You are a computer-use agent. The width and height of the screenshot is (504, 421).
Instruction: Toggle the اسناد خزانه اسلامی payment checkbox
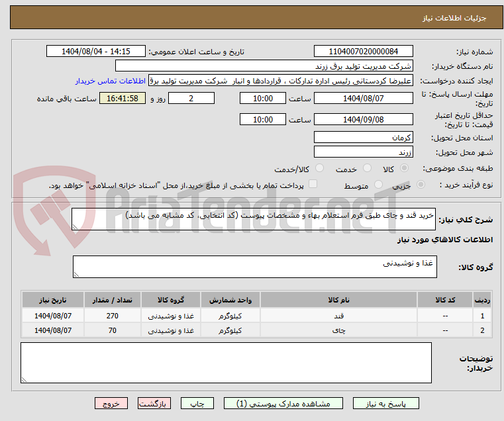click(313, 184)
